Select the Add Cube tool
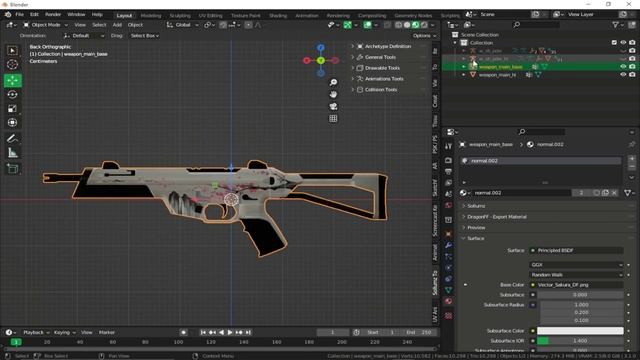 [x=12, y=169]
